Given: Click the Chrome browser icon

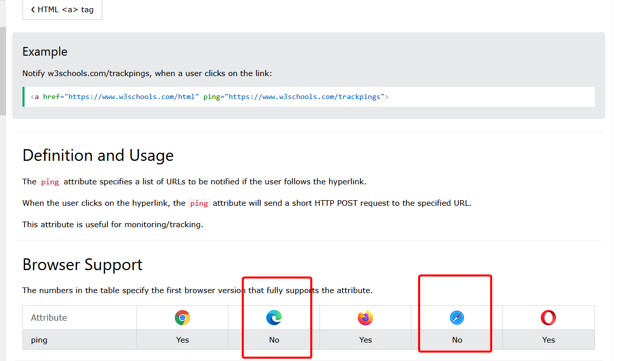Looking at the screenshot, I should point(182,318).
